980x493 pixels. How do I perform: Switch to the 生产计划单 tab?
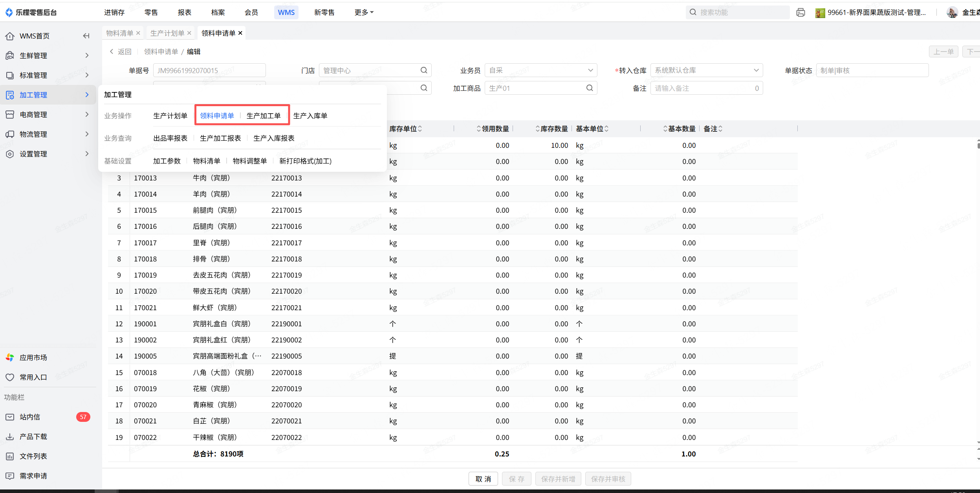coord(167,33)
